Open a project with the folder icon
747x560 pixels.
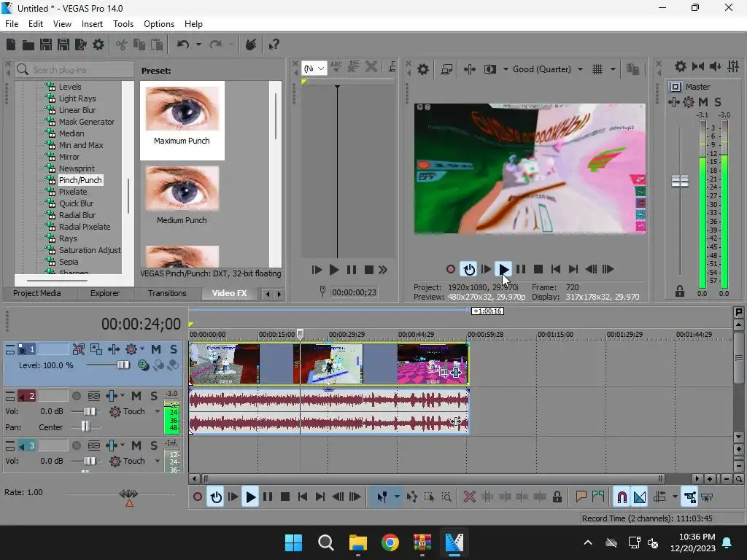click(x=28, y=44)
